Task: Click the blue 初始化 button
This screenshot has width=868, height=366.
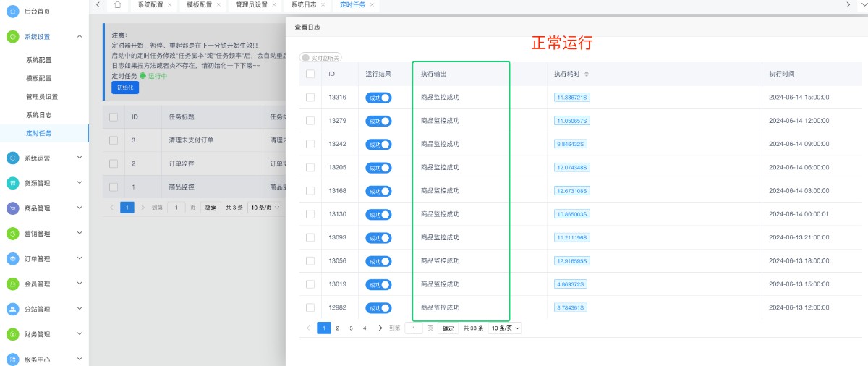Action: pyautogui.click(x=124, y=88)
